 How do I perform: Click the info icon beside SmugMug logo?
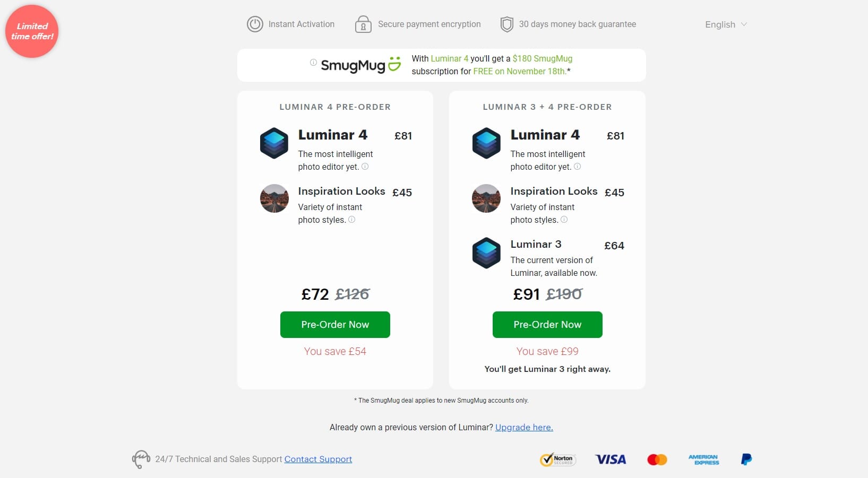tap(313, 63)
